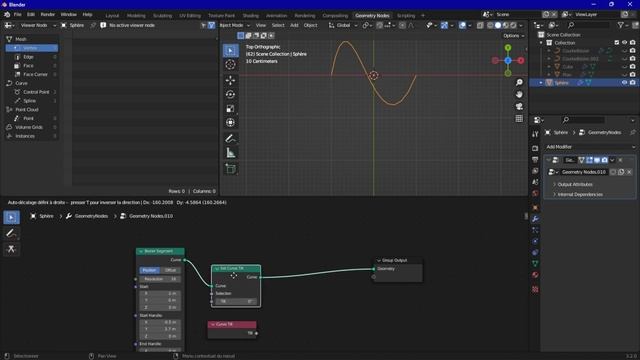This screenshot has height=360, width=640.
Task: Select Position mode on Bezier Segment node
Action: point(149,270)
